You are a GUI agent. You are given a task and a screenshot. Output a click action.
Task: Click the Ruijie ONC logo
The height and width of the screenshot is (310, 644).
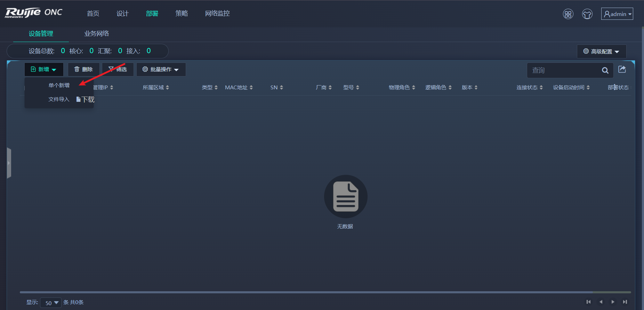(x=34, y=13)
